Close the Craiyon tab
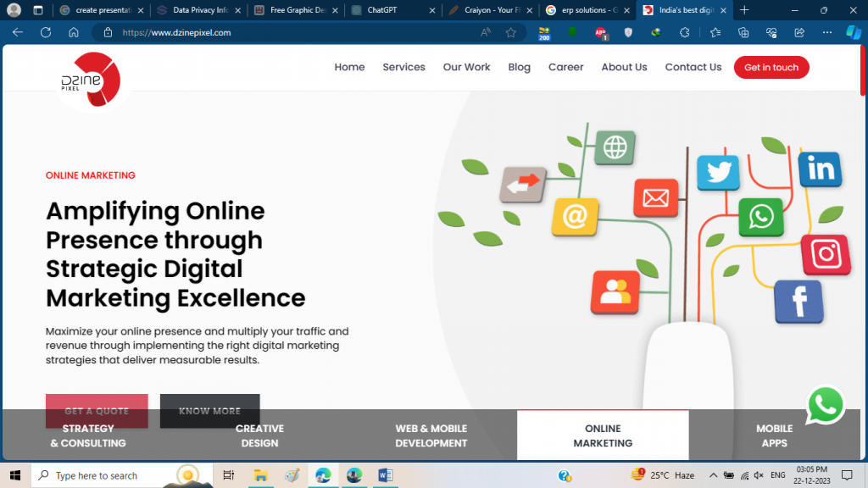The width and height of the screenshot is (868, 488). tap(530, 10)
